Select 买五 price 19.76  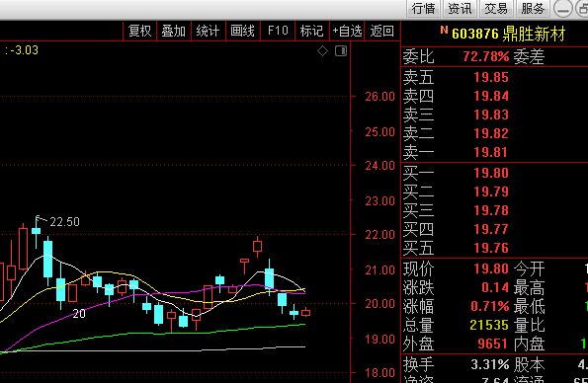pos(491,248)
